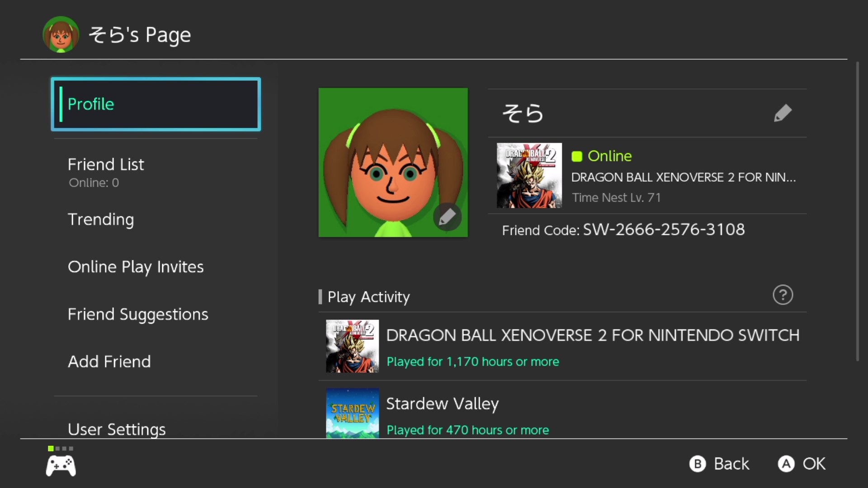The width and height of the screenshot is (868, 488).
Task: Go to Online Play Invites
Action: tap(136, 267)
